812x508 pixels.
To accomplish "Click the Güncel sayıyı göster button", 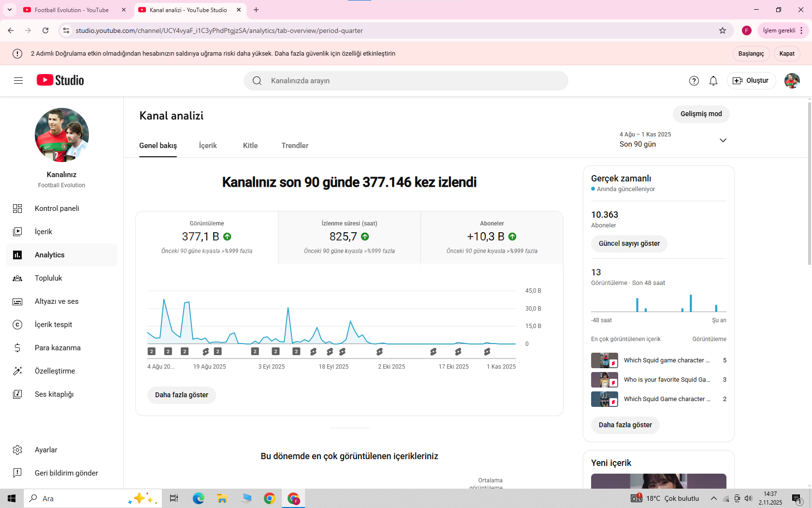I will click(x=629, y=244).
